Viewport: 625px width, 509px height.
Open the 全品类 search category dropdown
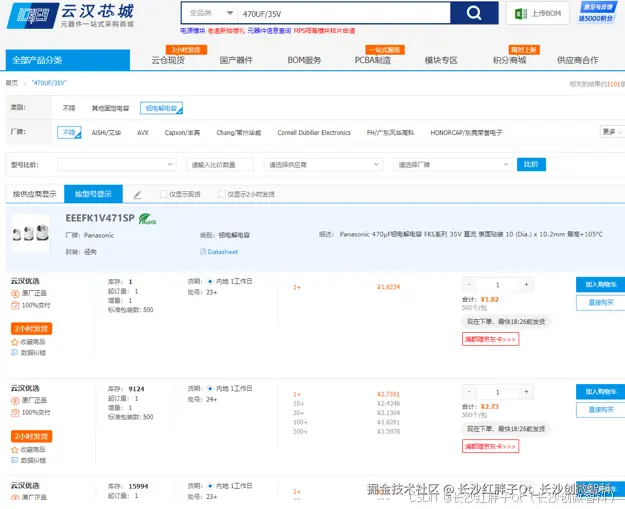(x=210, y=13)
